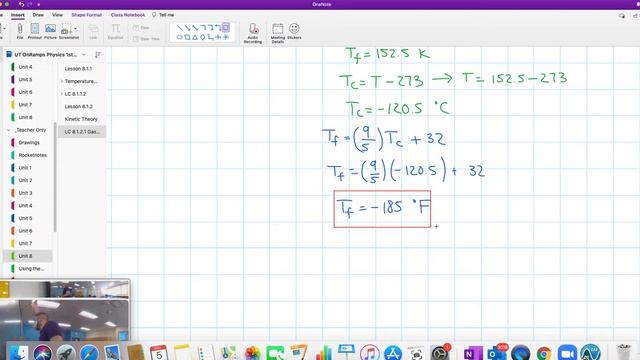Select the arrow line shape

pos(187,28)
